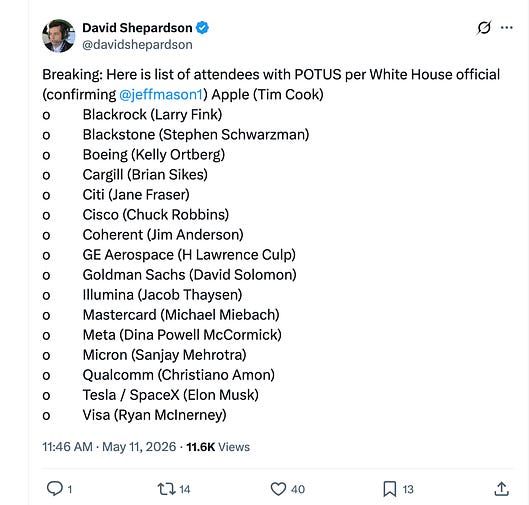
Task: Follow the @jeffmason1 mention link
Action: point(161,94)
